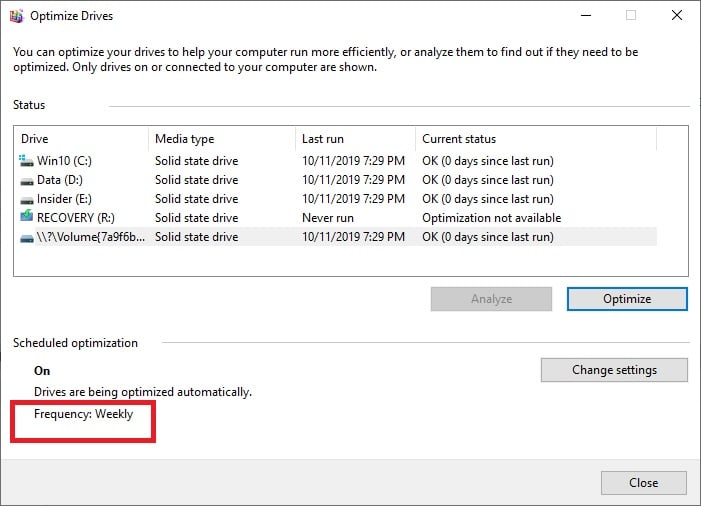
Task: Click "Never run" in the RECOVERY row
Action: coord(328,218)
